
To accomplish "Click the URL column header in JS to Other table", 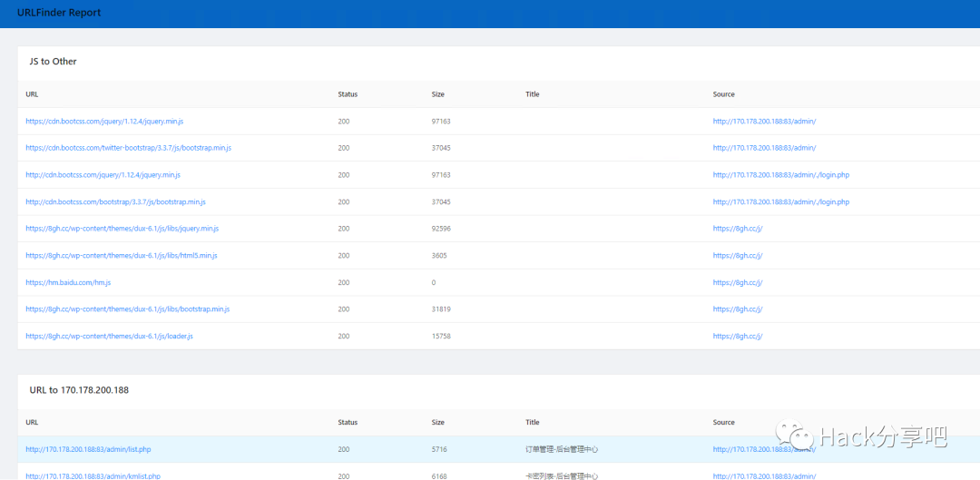I will coord(32,94).
